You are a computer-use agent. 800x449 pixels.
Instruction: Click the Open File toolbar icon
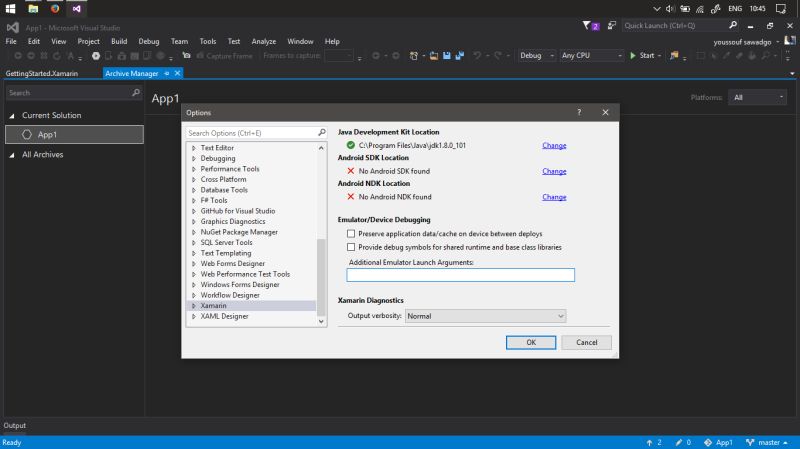[434, 56]
